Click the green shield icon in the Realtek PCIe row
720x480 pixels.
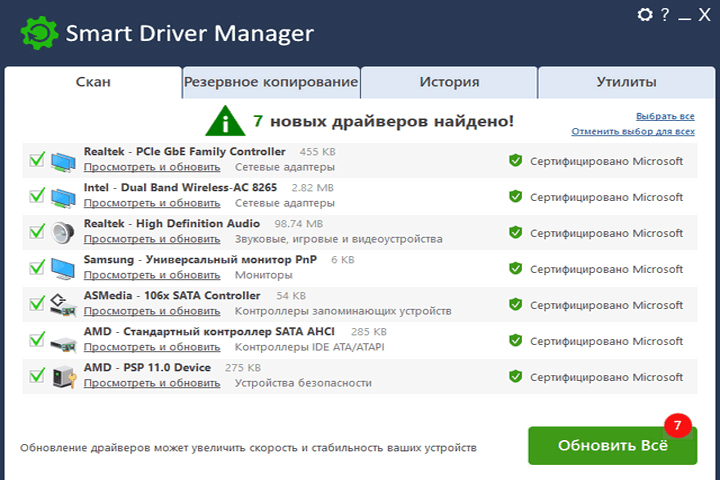[516, 160]
